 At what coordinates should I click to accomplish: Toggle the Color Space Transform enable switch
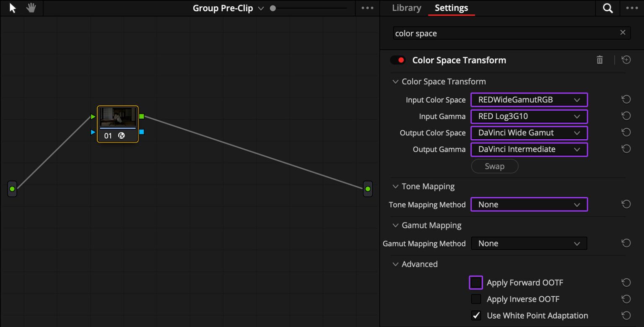(397, 60)
